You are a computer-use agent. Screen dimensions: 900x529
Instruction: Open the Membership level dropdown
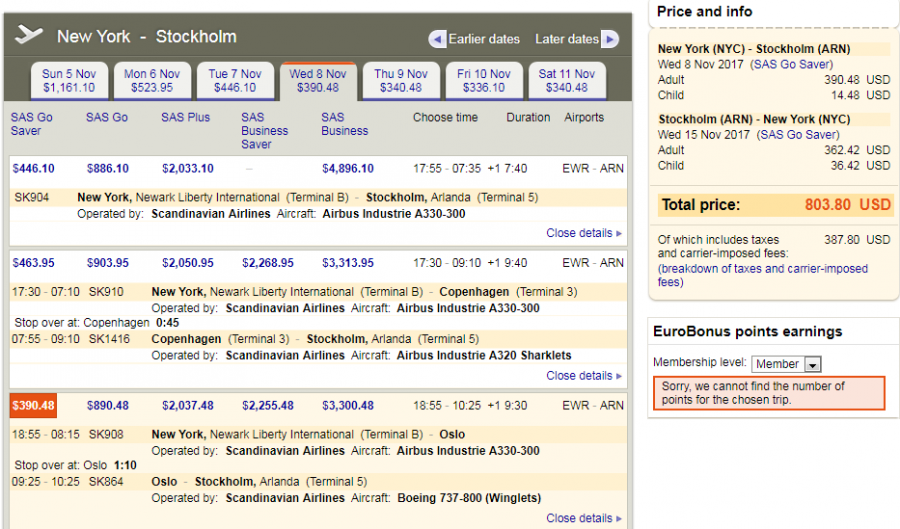[786, 364]
